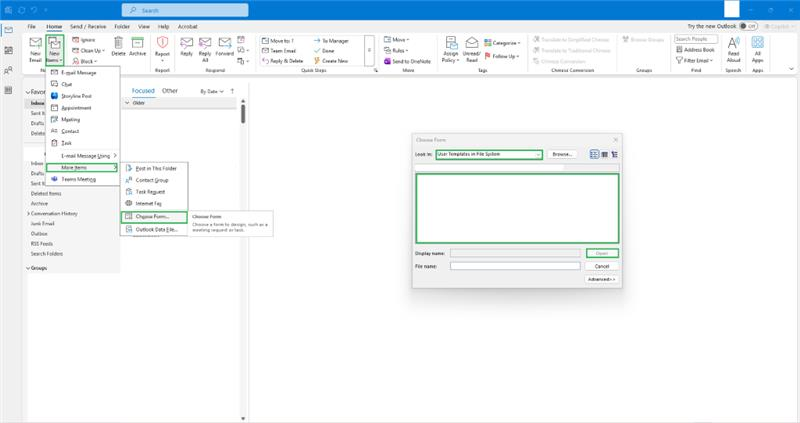Expand the Conversation History folder
Screen dimensions: 800x423
click(x=29, y=214)
